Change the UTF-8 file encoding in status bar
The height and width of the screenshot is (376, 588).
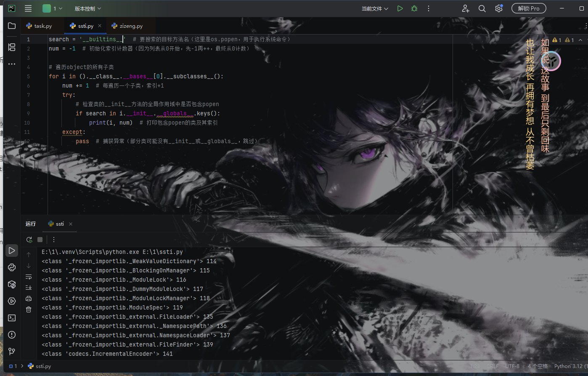coord(512,366)
